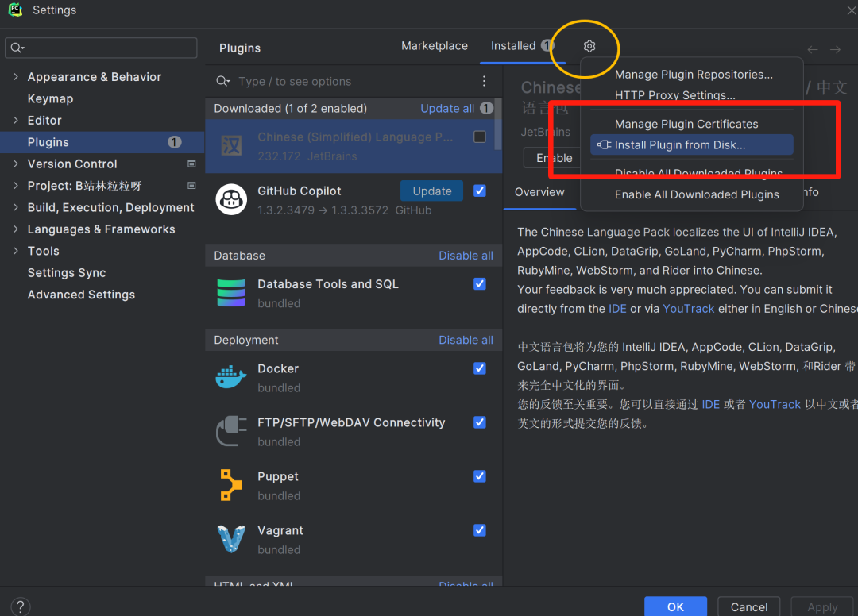This screenshot has height=616, width=858.
Task: Click the Project settings project-level icon
Action: [191, 186]
